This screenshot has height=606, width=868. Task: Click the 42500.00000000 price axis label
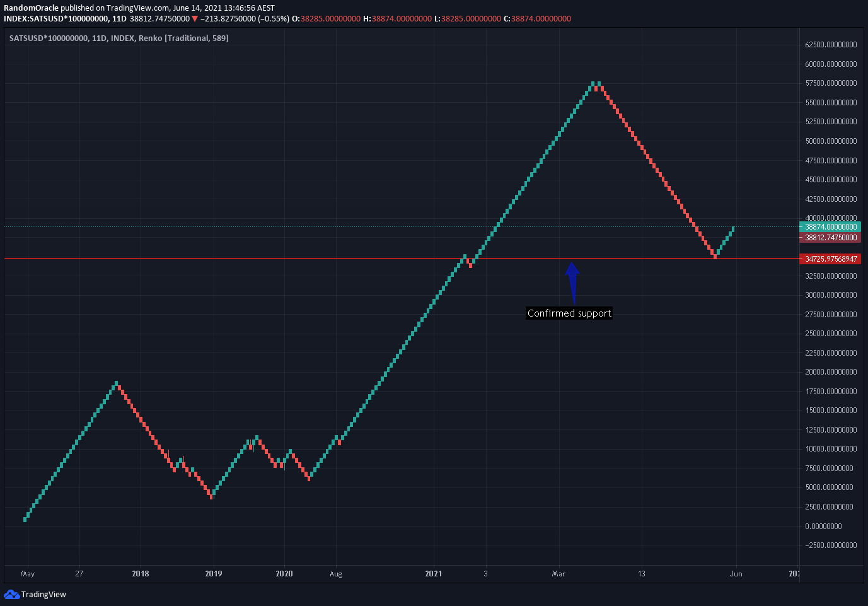831,199
